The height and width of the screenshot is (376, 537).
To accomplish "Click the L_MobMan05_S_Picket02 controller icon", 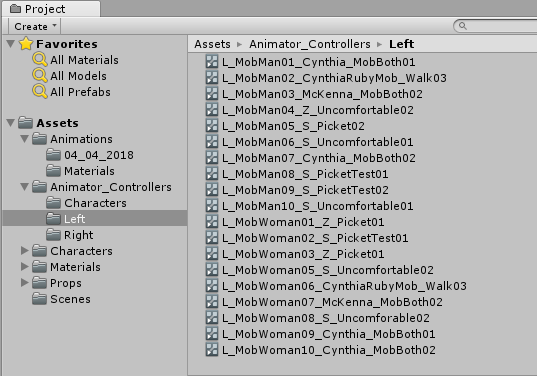I will click(212, 126).
